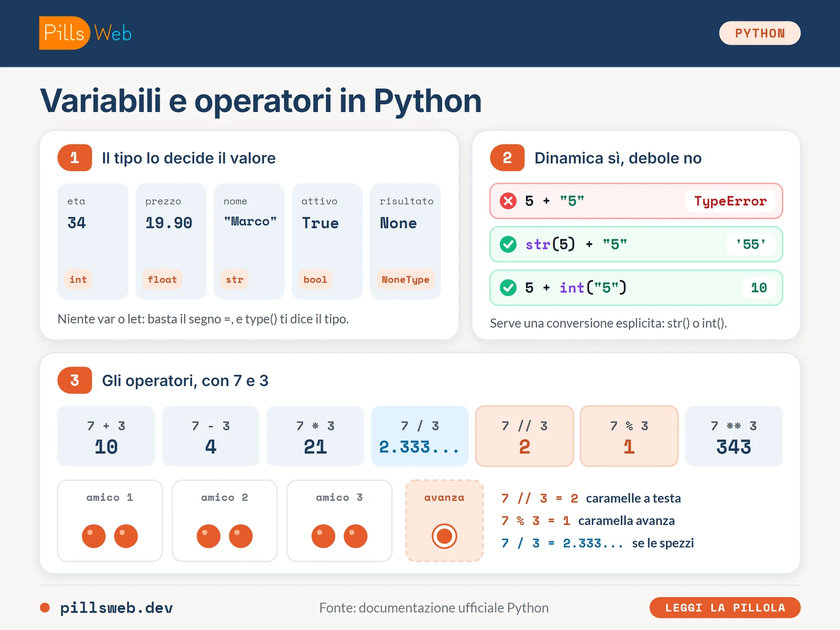Open the pillsweb.dev link
The width and height of the screenshot is (840, 630).
click(x=116, y=607)
